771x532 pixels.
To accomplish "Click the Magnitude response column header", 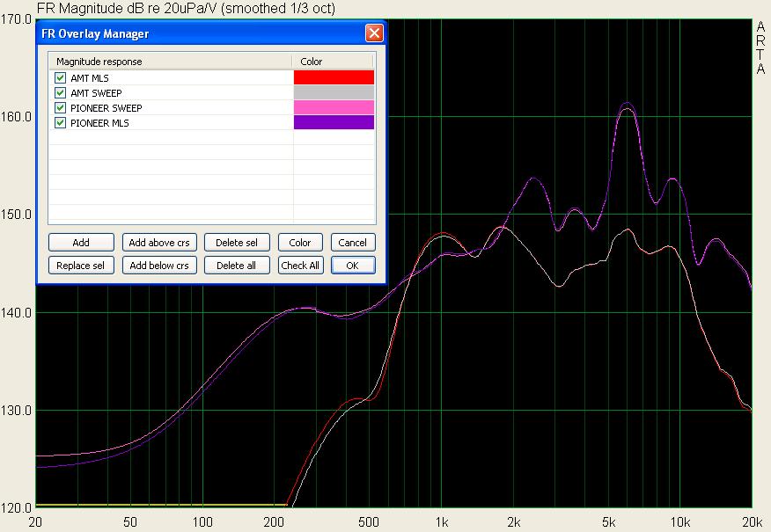I will click(170, 62).
